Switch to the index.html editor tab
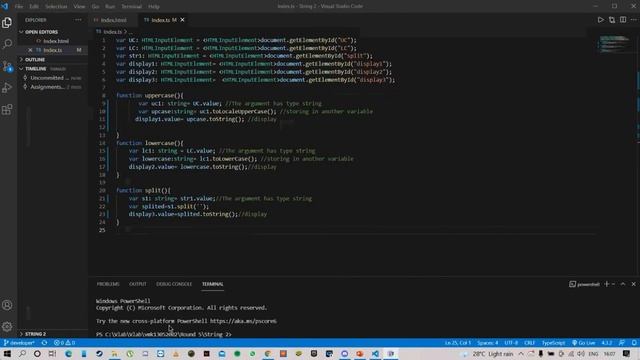This screenshot has width=640, height=360. click(113, 20)
